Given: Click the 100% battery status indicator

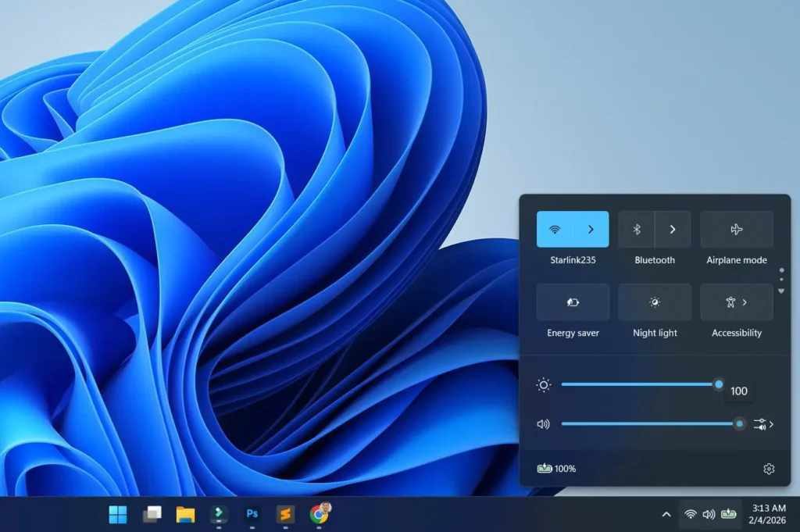Looking at the screenshot, I should click(556, 468).
